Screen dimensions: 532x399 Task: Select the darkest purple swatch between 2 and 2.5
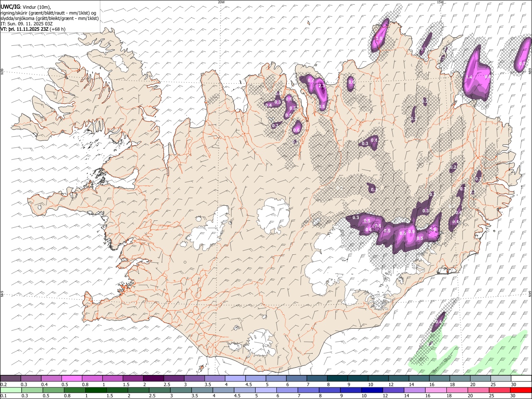pos(153,379)
